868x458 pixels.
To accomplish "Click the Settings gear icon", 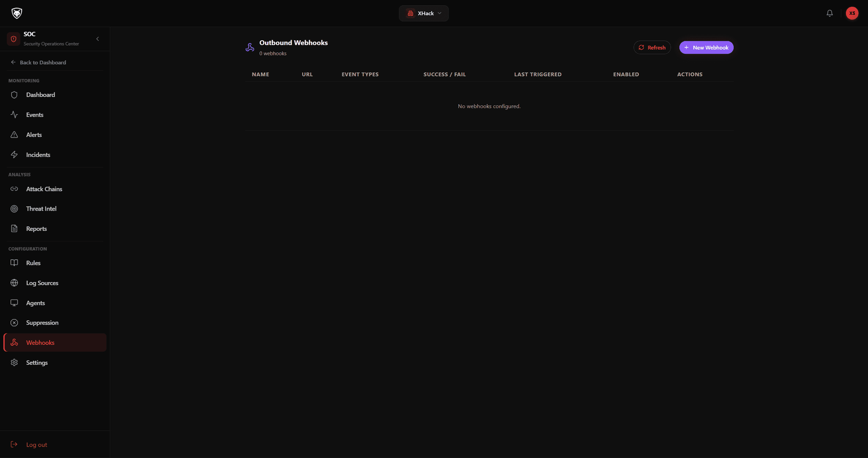I will coord(14,363).
